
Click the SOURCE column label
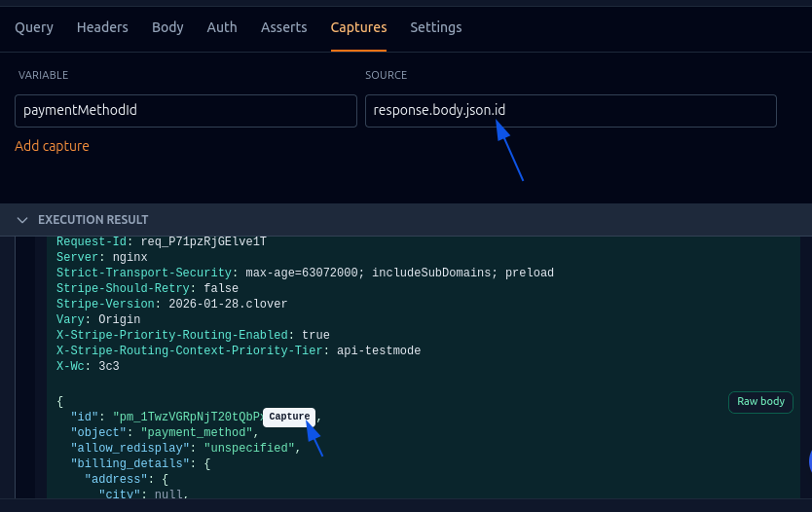(x=386, y=75)
